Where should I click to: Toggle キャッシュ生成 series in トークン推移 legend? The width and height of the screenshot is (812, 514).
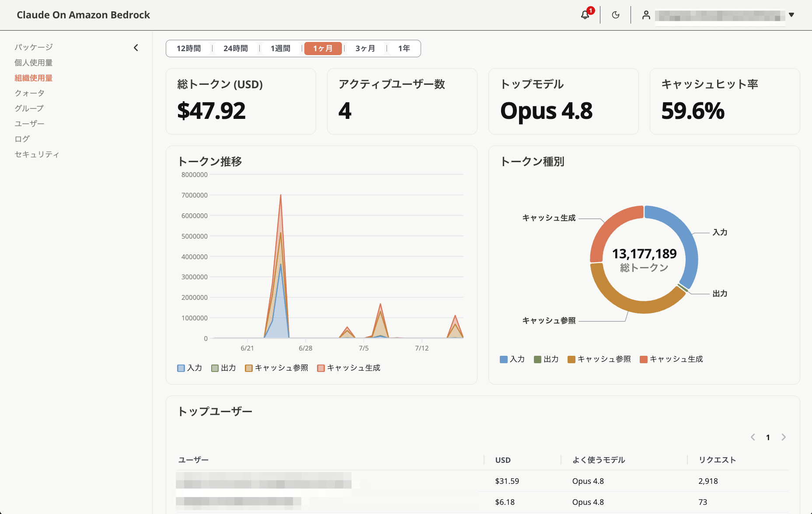coord(348,368)
